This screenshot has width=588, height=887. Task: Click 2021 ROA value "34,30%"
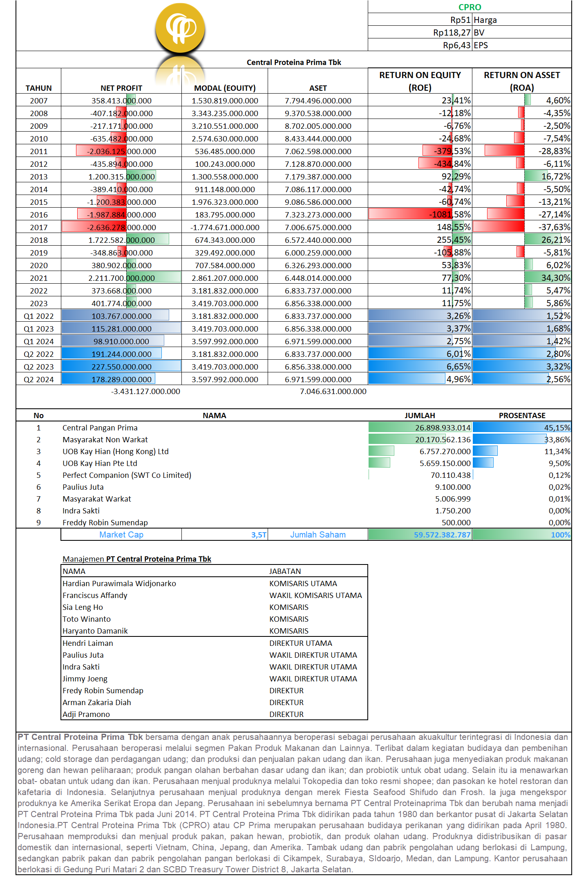556,278
